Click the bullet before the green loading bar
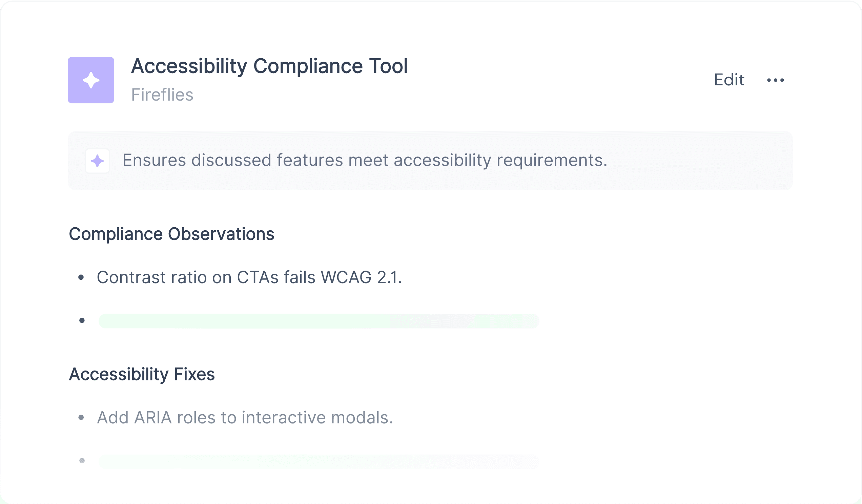The height and width of the screenshot is (504, 862). coord(82,320)
